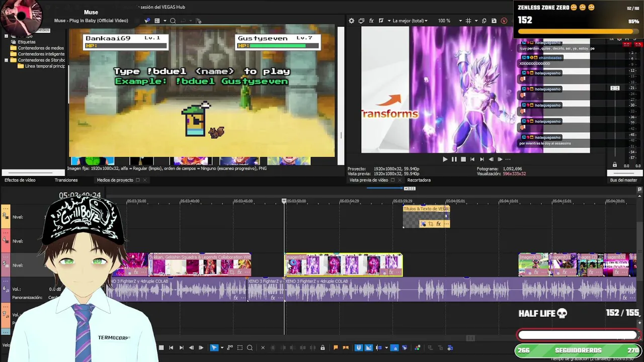Go to start in preview transport
The image size is (644, 362).
[472, 159]
